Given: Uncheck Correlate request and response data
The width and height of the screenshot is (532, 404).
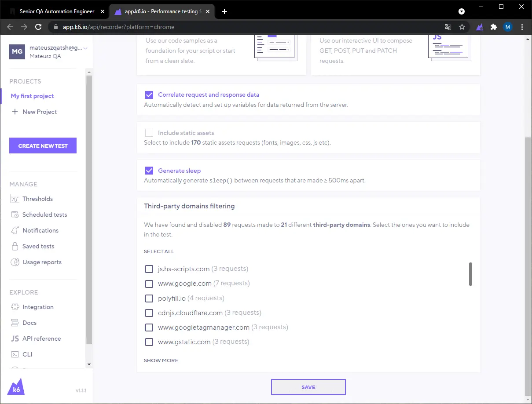Looking at the screenshot, I should [x=149, y=95].
